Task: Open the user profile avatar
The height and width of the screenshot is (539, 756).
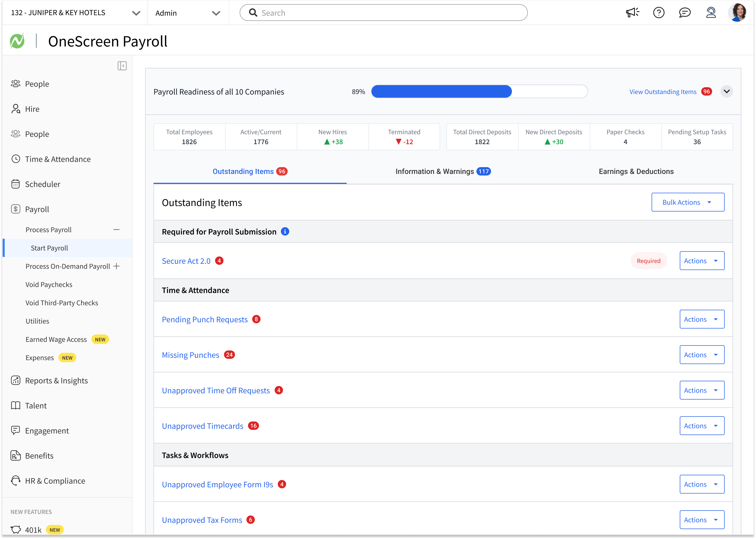Action: coord(737,13)
